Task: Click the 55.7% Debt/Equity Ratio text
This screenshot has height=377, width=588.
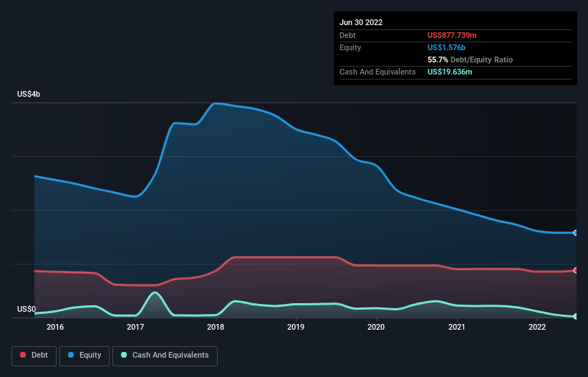Action: click(x=470, y=59)
